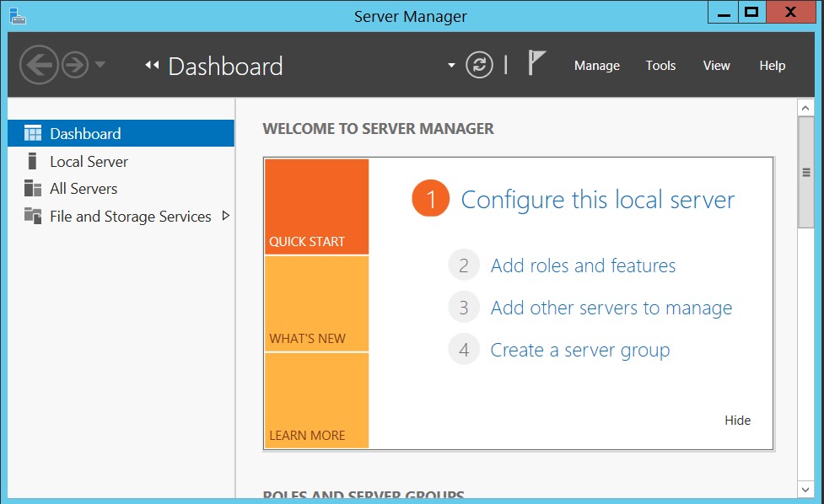Minimize the Server Manager window
This screenshot has width=824, height=504.
pos(724,13)
